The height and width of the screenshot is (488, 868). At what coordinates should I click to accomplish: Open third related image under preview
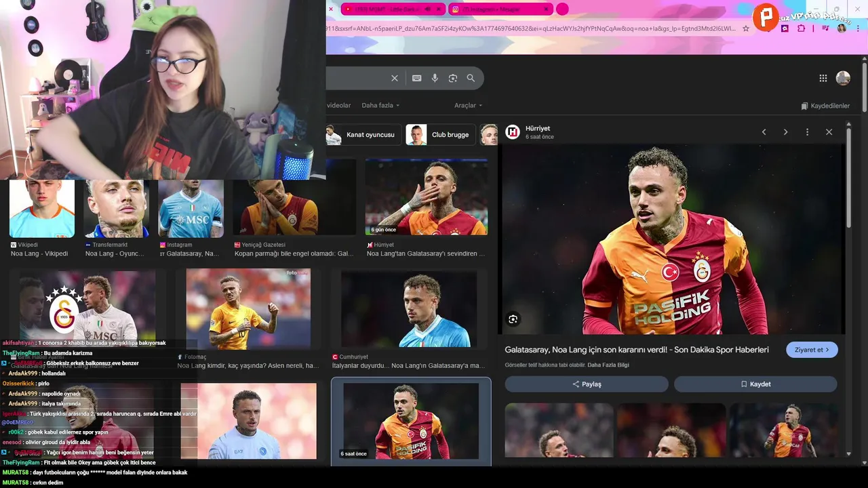pos(783,430)
